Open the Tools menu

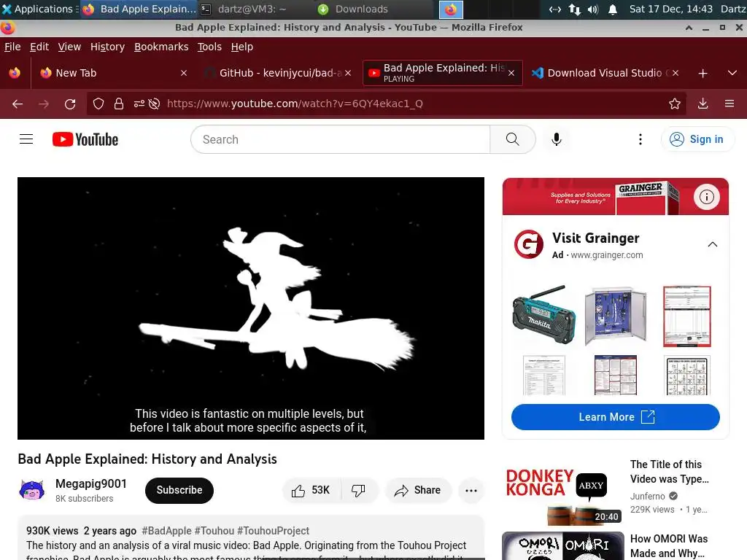click(209, 47)
